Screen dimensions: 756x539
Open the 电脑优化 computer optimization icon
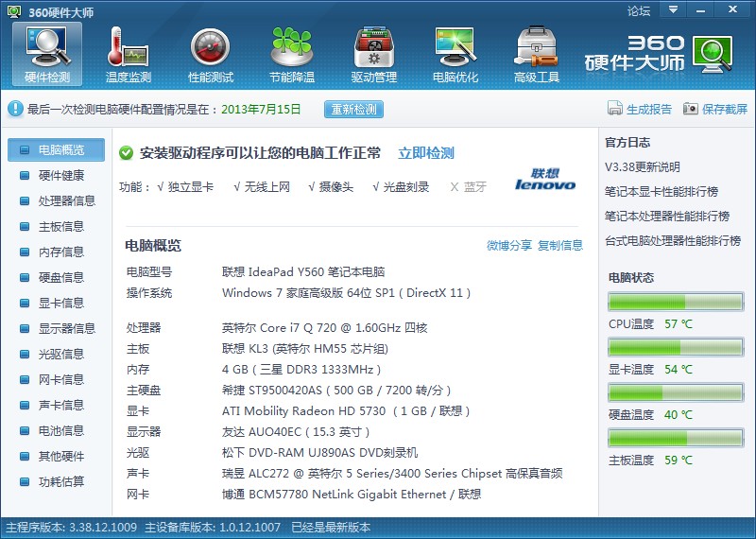pyautogui.click(x=455, y=49)
